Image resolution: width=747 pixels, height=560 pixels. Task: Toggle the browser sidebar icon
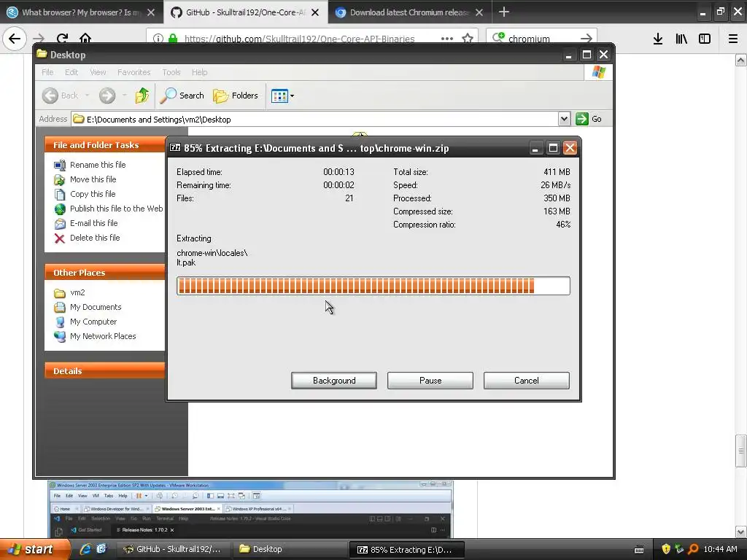[705, 39]
